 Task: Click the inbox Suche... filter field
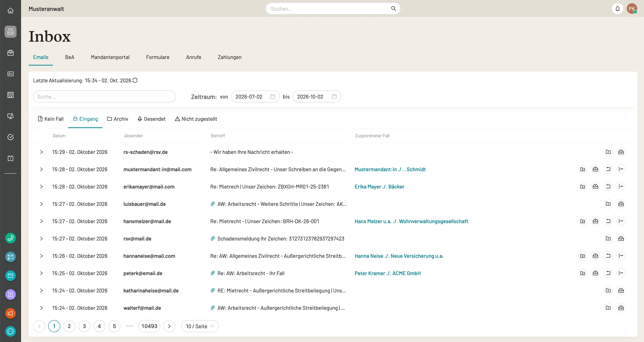104,97
